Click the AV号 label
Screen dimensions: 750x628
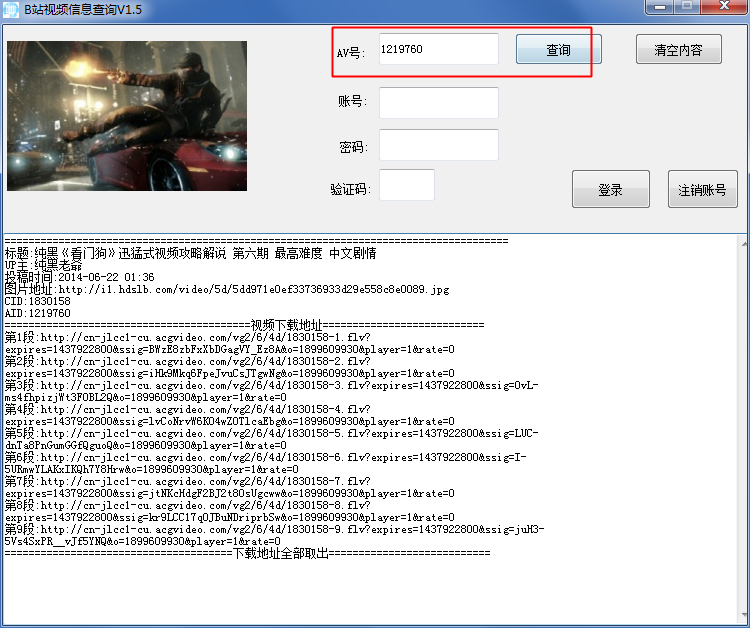351,52
